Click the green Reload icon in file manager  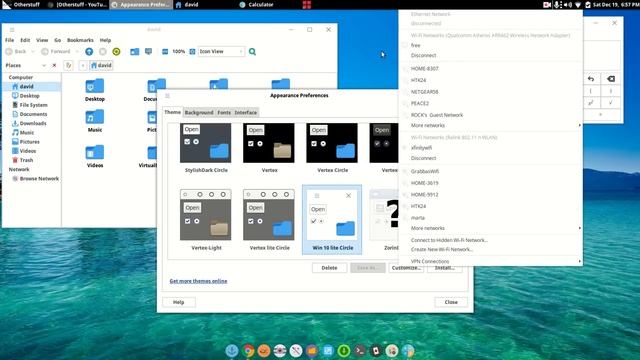point(116,51)
